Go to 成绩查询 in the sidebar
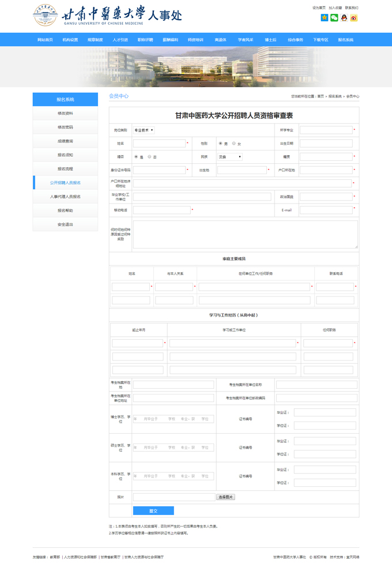 click(x=65, y=141)
